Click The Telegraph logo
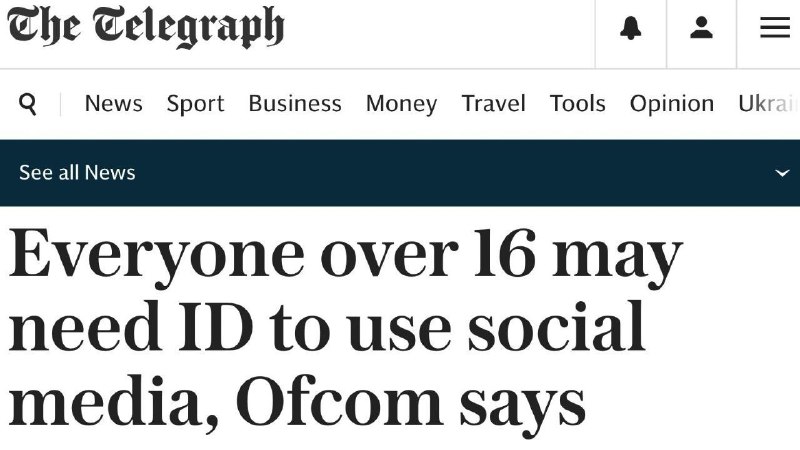Viewport: 800px width, 450px height. (145, 27)
